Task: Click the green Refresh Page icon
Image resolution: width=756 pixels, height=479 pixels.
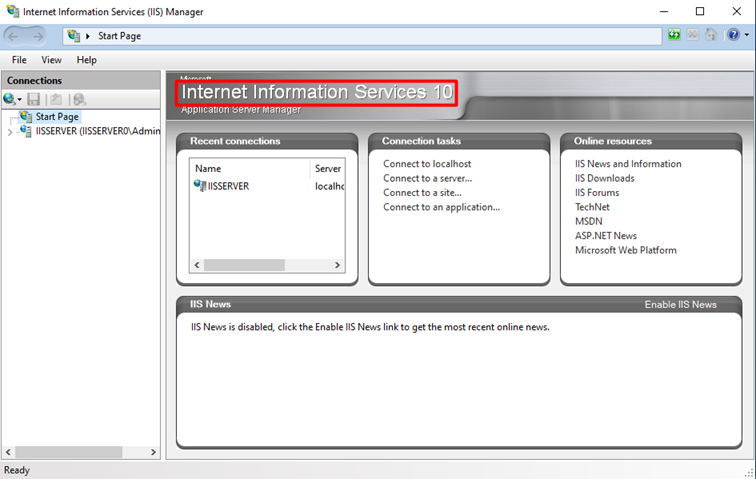Action: [675, 36]
